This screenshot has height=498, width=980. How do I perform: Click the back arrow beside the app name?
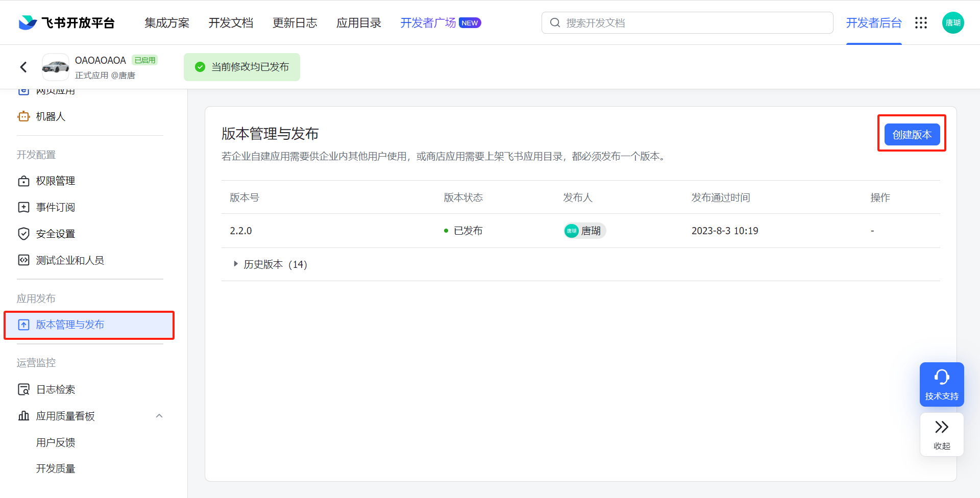[23, 67]
